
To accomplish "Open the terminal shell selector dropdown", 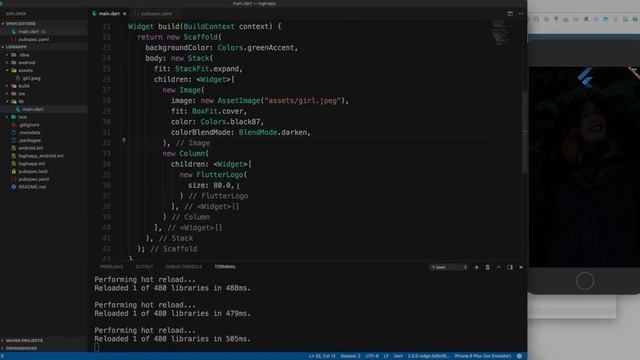I will [449, 267].
